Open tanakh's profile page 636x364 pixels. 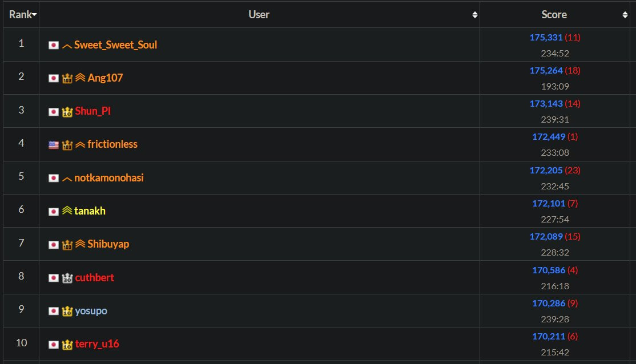point(90,211)
